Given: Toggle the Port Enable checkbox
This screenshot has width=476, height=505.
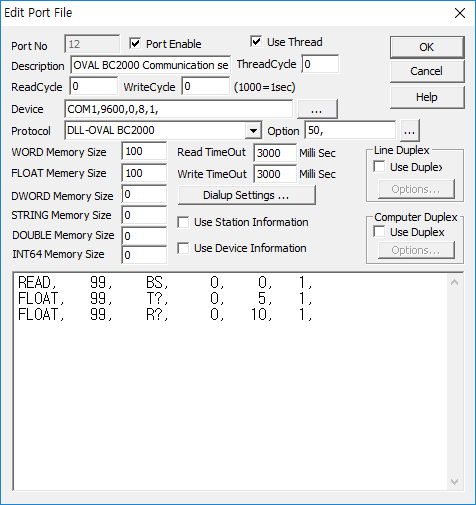Looking at the screenshot, I should [135, 43].
